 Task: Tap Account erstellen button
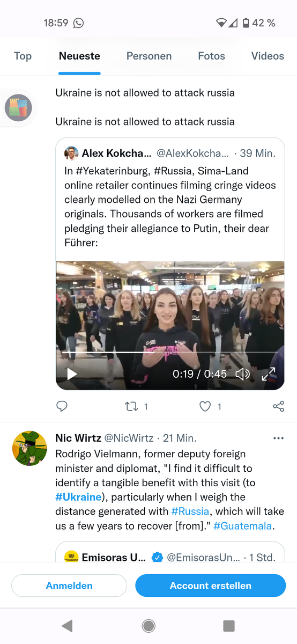pyautogui.click(x=211, y=586)
